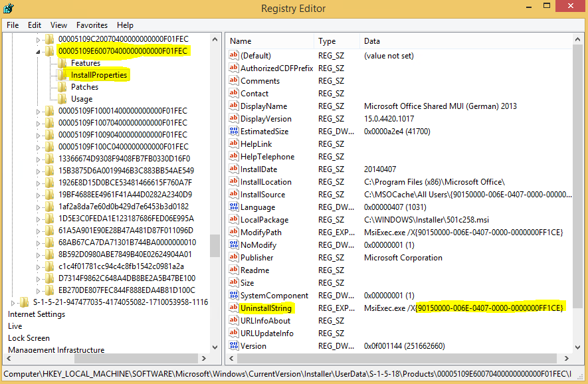Click the string icon beside UninstallString

(234, 308)
